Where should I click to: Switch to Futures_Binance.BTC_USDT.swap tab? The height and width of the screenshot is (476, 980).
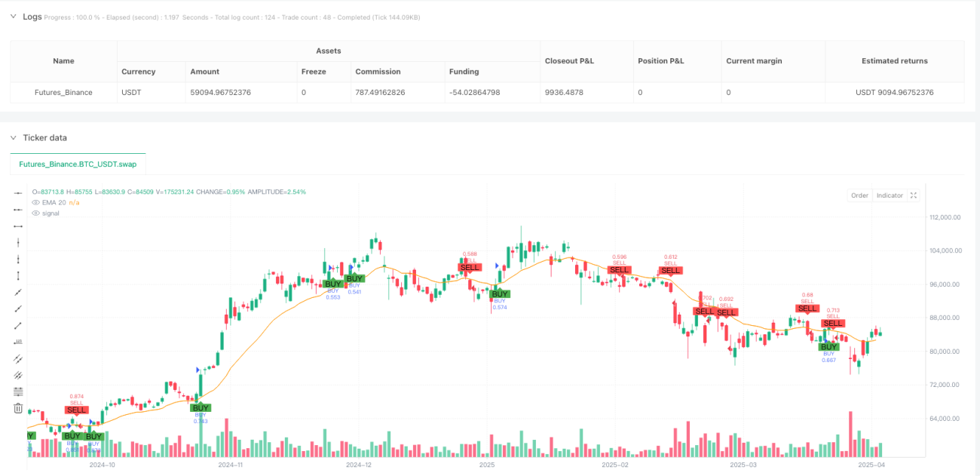click(78, 164)
